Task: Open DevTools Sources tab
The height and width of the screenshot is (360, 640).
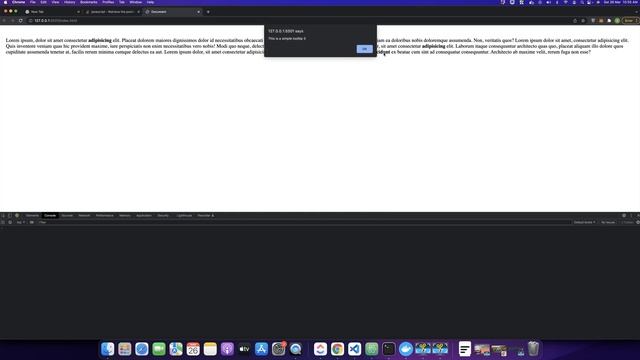Action: [x=67, y=216]
